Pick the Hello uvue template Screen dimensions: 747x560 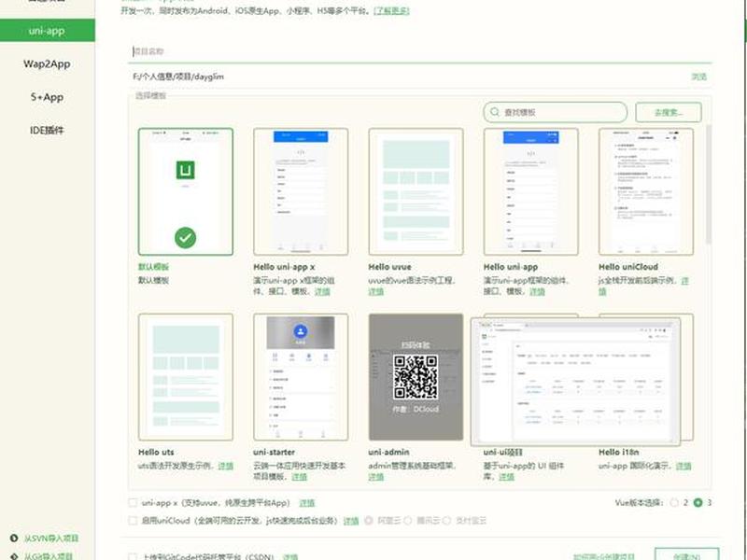click(x=416, y=191)
